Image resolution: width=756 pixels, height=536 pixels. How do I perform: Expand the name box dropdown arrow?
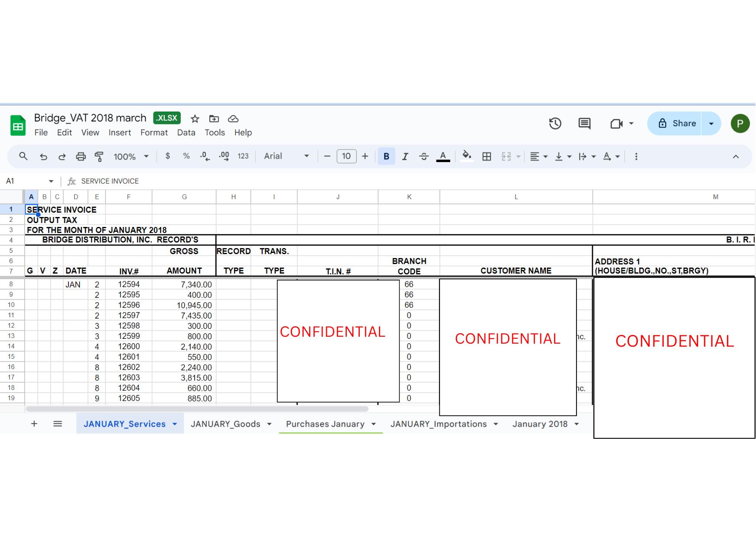(51, 181)
